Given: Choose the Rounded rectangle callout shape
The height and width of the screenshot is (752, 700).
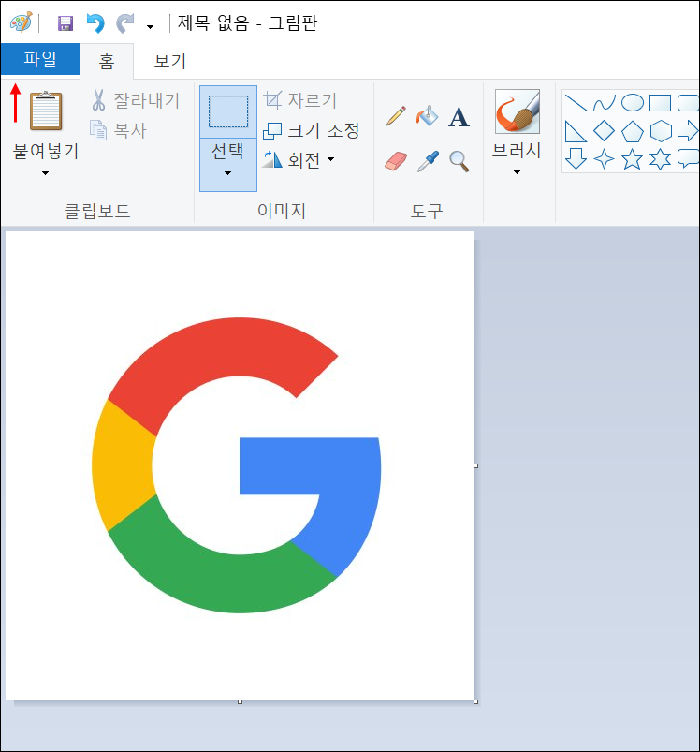Looking at the screenshot, I should pyautogui.click(x=689, y=159).
